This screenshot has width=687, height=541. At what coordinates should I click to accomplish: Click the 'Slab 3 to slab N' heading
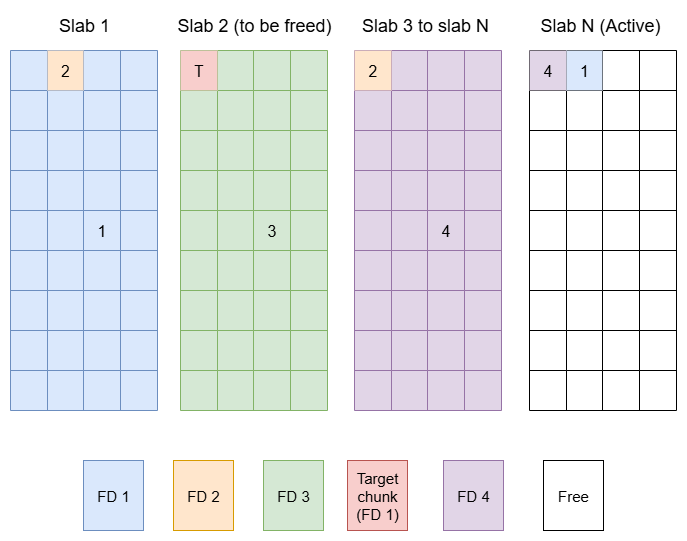(x=426, y=26)
